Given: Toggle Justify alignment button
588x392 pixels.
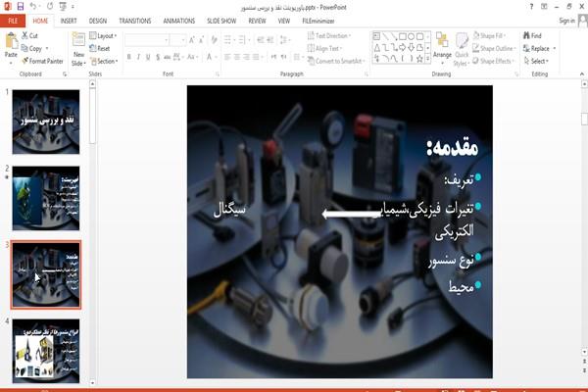Looking at the screenshot, I should tap(256, 57).
